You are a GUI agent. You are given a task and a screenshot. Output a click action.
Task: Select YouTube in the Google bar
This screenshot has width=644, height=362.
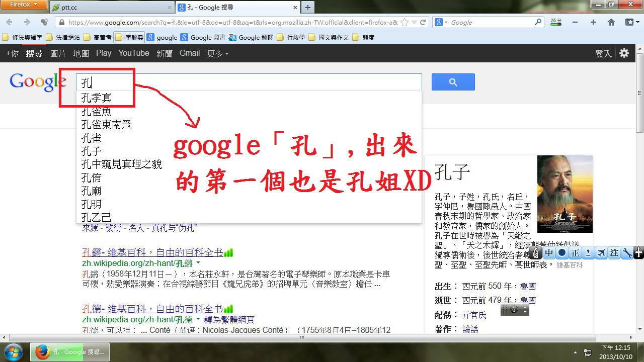click(134, 53)
